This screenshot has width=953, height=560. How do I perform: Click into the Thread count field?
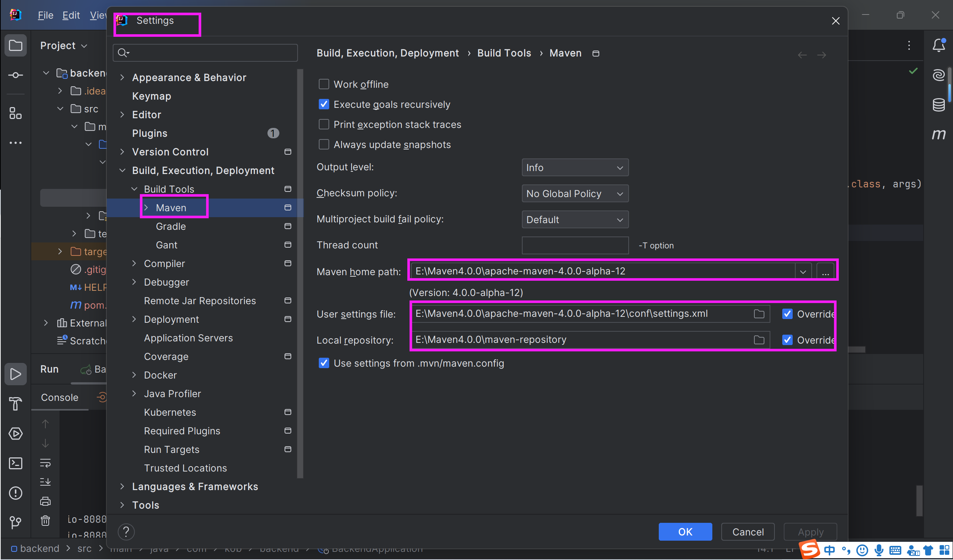(x=575, y=245)
